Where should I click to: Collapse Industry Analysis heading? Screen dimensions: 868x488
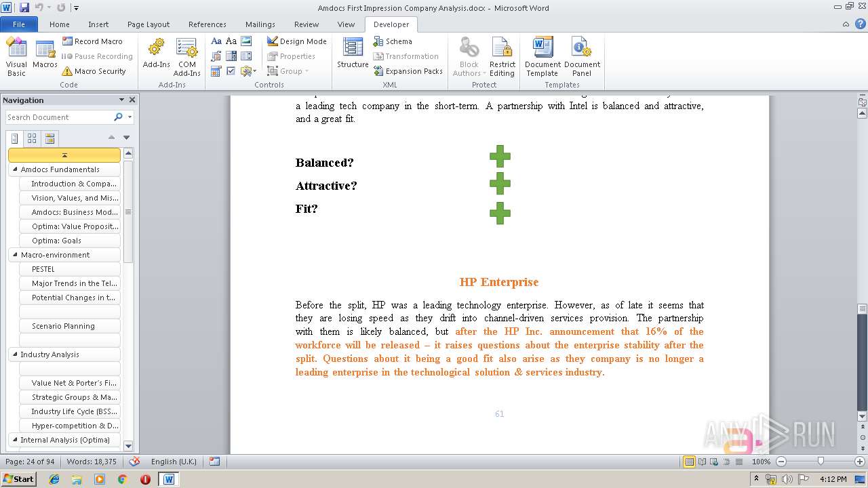pyautogui.click(x=16, y=354)
